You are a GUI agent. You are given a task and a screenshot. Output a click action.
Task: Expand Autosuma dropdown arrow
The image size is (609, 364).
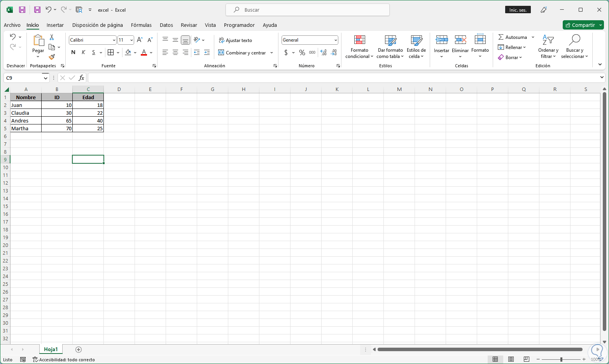(x=533, y=37)
